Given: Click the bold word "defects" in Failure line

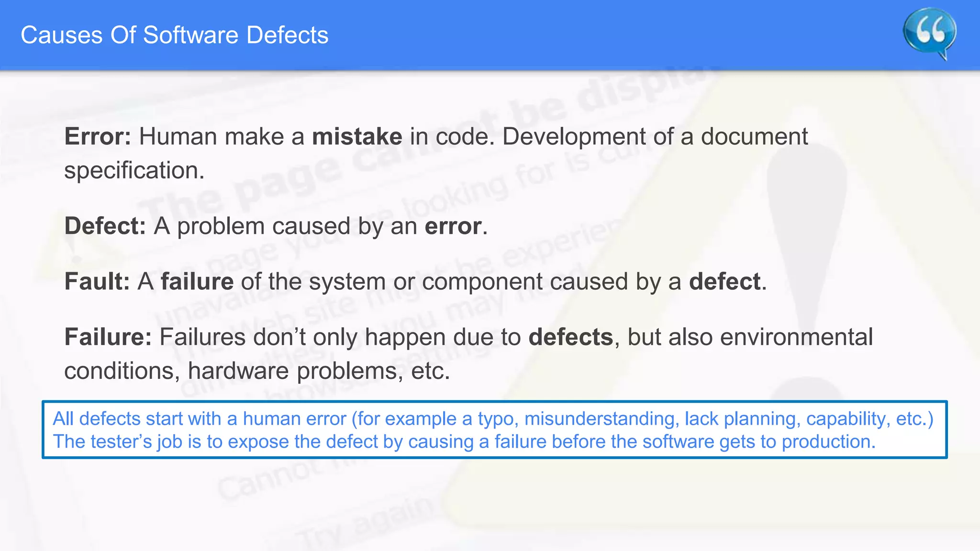Looking at the screenshot, I should [x=570, y=337].
